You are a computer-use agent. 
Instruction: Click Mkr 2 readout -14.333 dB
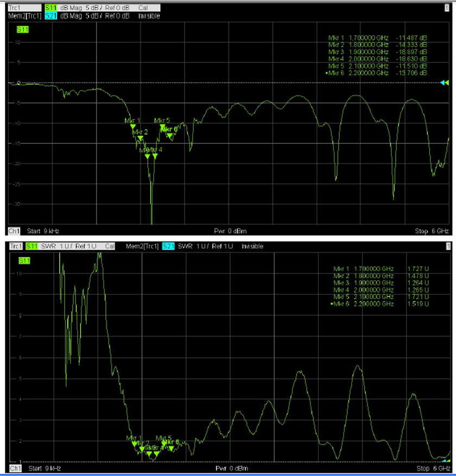tap(378, 45)
